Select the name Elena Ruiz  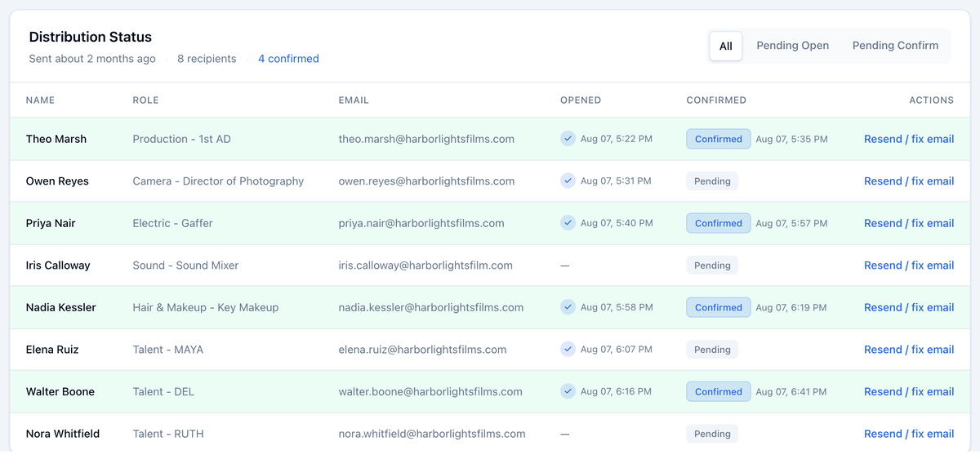pyautogui.click(x=52, y=350)
